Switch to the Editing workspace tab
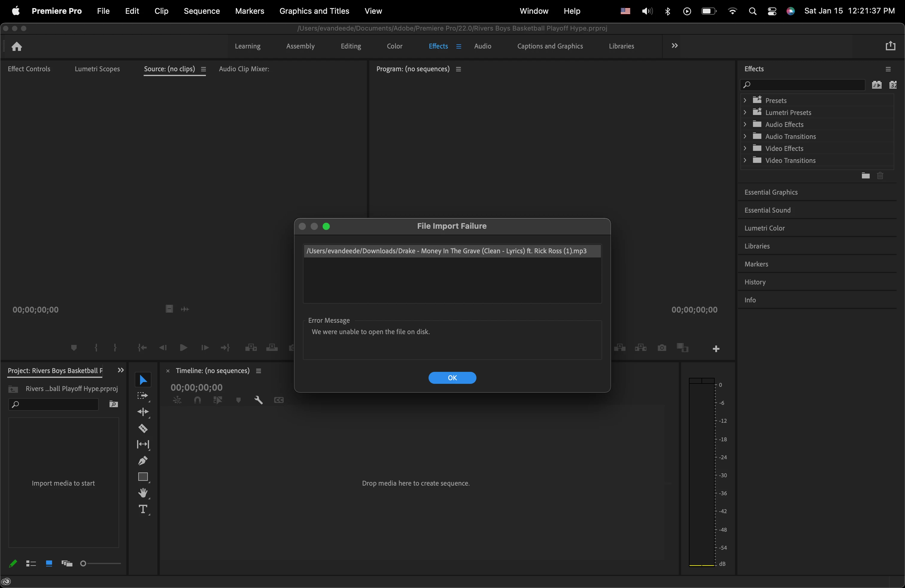 (x=350, y=46)
